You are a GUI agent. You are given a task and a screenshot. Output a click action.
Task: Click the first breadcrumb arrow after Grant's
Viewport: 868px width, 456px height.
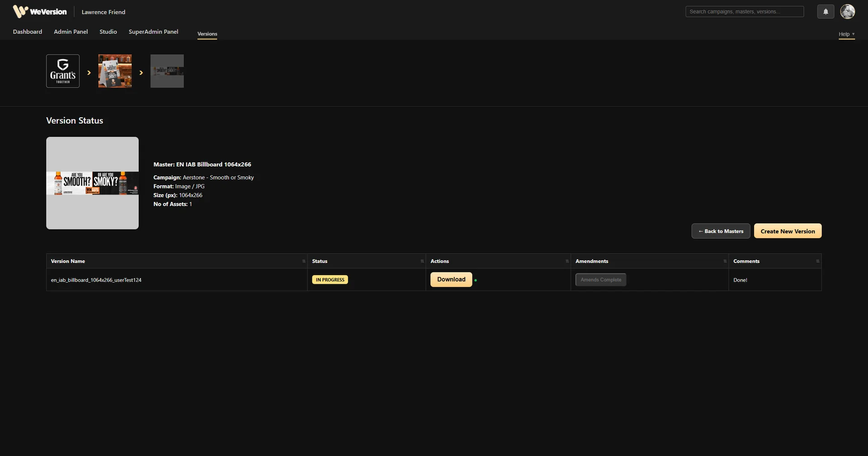click(x=89, y=72)
